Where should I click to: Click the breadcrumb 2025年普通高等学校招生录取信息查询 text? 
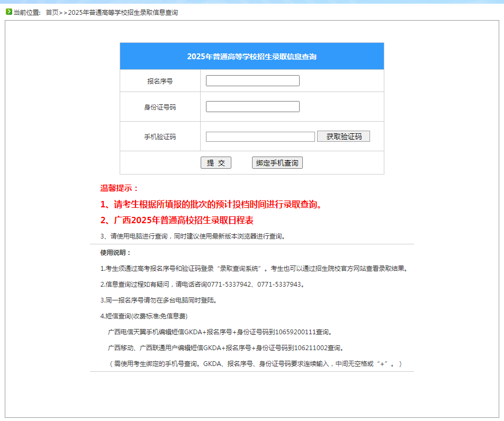(x=123, y=13)
